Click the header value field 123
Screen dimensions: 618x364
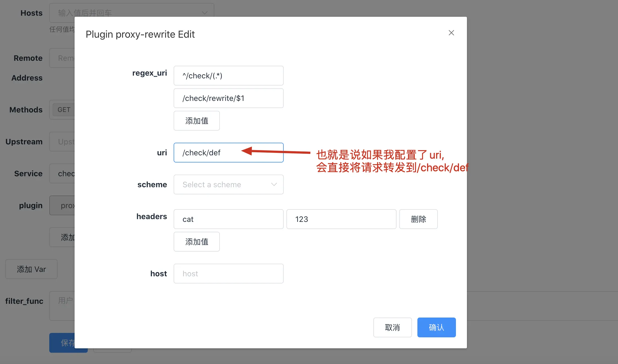341,219
